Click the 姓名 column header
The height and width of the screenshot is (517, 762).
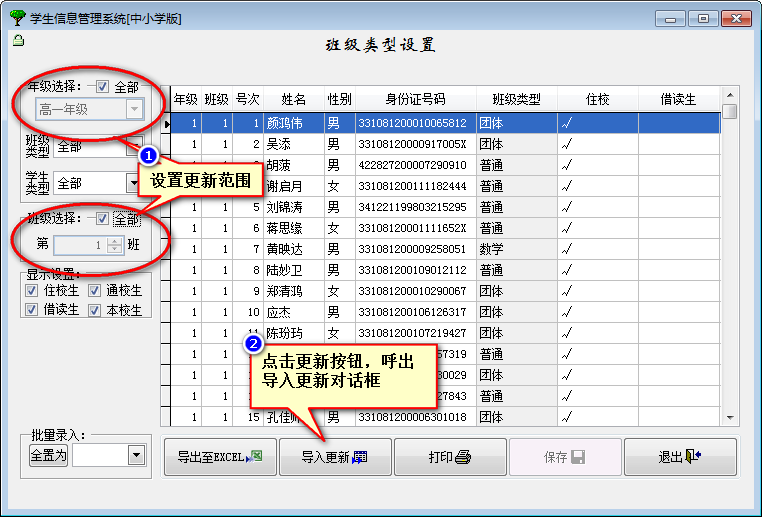point(293,100)
